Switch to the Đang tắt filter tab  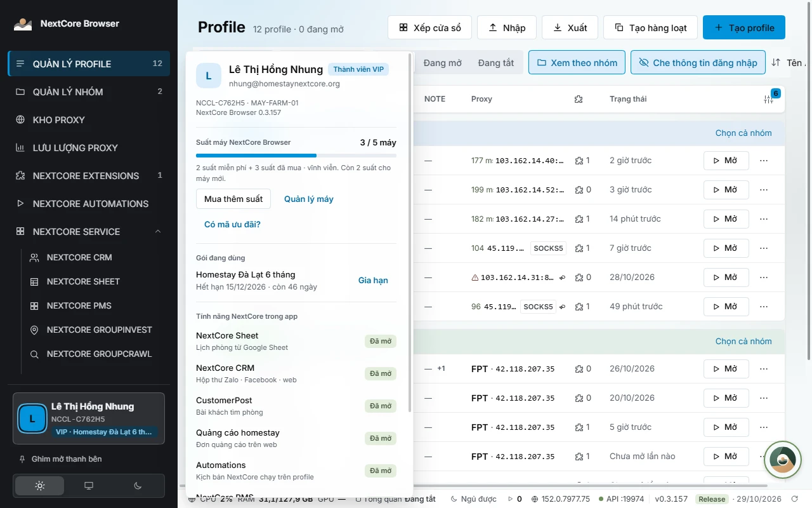[x=496, y=63]
